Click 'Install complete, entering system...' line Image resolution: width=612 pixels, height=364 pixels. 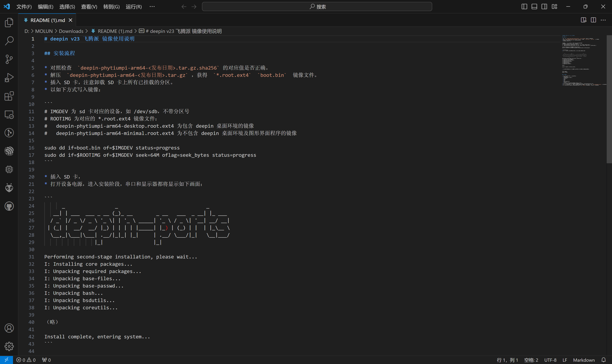[97, 336]
